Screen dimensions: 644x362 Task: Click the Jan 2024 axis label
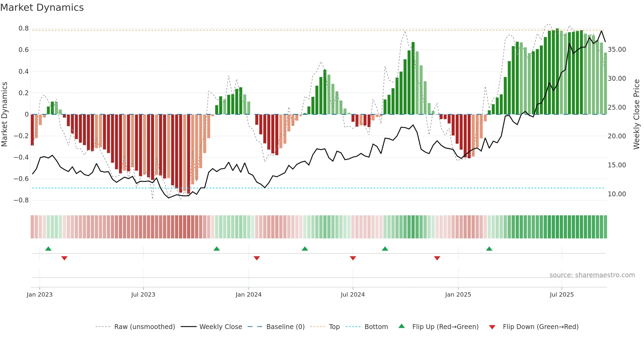pos(248,294)
